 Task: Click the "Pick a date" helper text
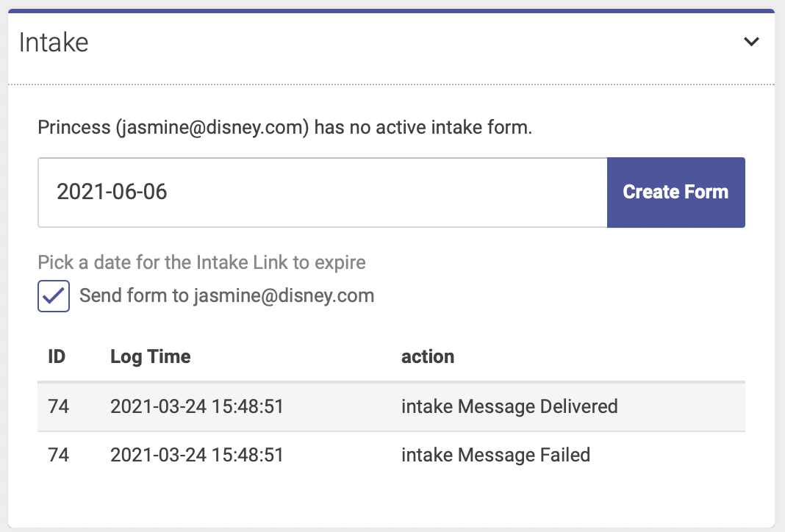(201, 262)
